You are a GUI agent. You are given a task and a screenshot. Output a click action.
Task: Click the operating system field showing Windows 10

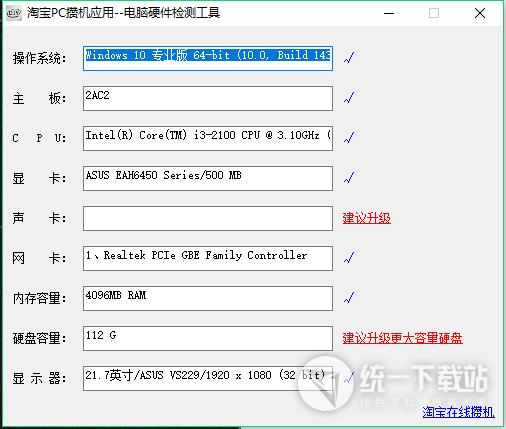point(208,58)
